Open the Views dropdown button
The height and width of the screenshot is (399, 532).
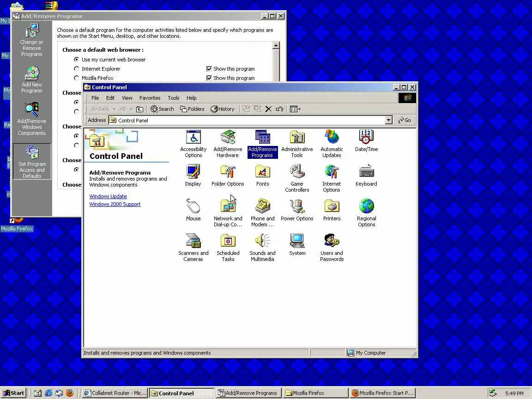click(x=295, y=109)
